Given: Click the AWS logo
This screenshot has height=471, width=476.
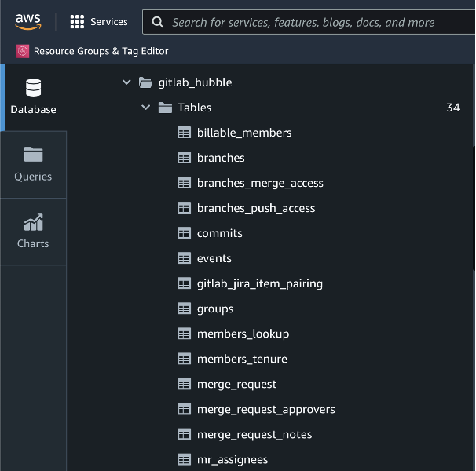Looking at the screenshot, I should (28, 22).
